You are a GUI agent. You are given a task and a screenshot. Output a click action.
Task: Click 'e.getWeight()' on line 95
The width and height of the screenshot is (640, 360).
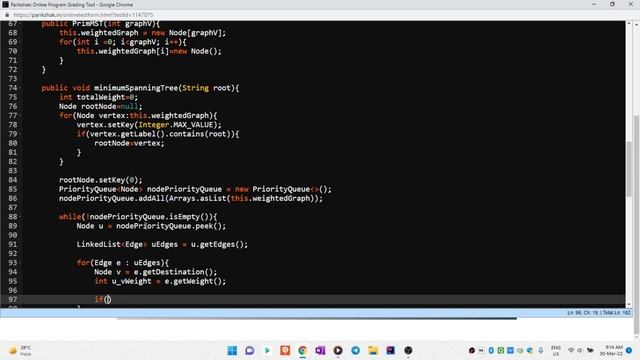coord(193,281)
